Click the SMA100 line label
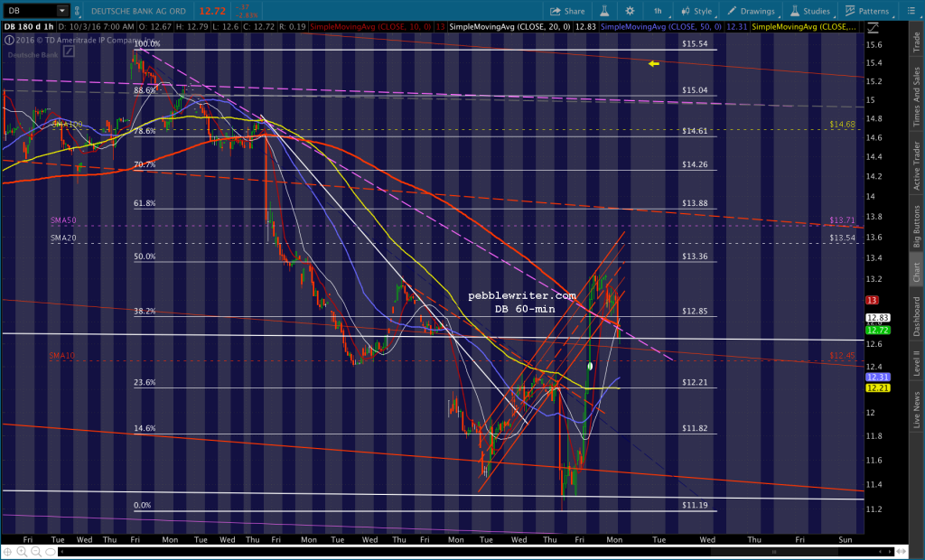The height and width of the screenshot is (560, 925). point(67,125)
